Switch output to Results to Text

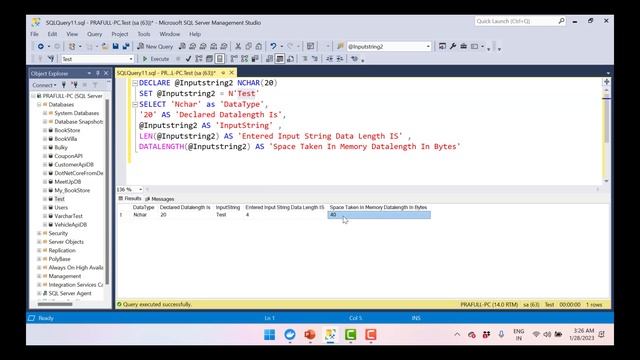[269, 59]
